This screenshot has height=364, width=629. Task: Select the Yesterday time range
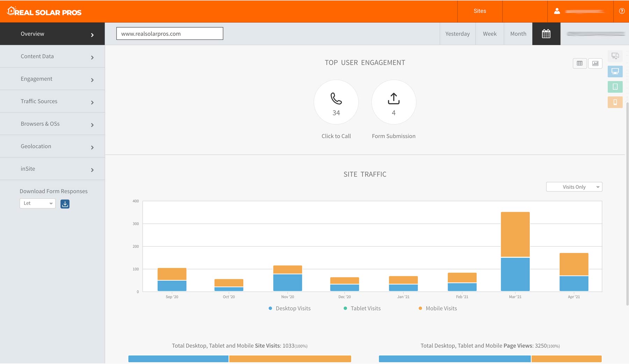[x=457, y=34]
